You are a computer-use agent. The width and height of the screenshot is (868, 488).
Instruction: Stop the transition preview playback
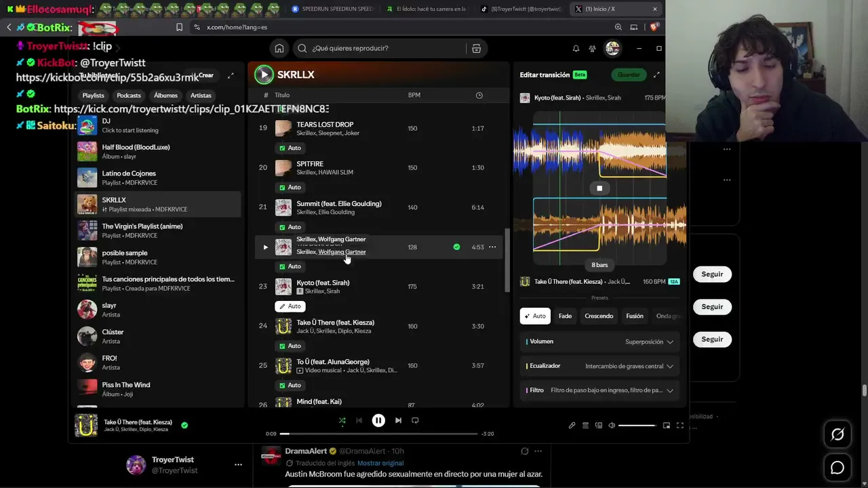click(599, 188)
